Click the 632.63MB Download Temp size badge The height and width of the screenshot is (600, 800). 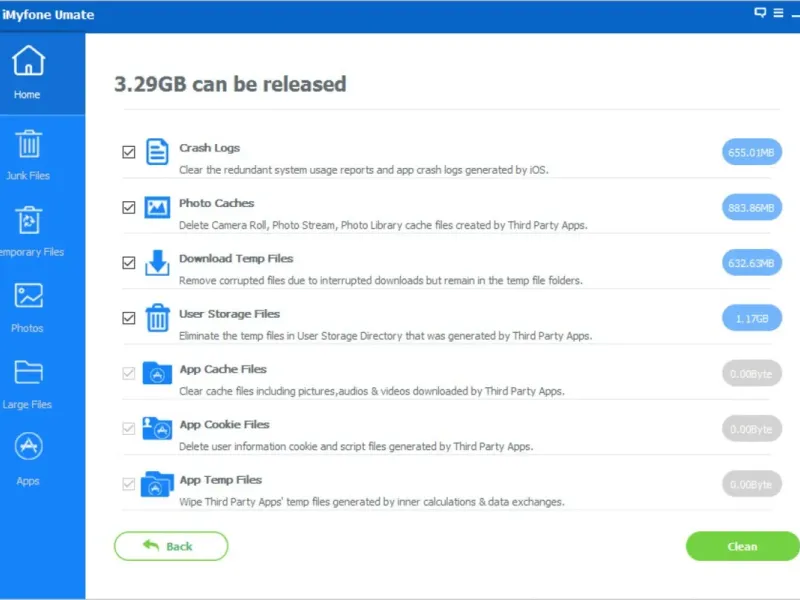(x=752, y=263)
